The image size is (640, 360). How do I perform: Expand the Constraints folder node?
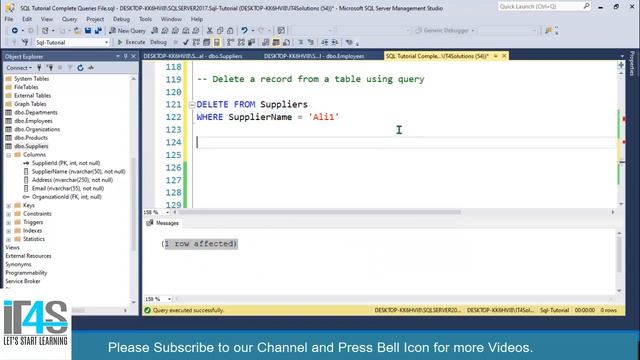pos(9,214)
